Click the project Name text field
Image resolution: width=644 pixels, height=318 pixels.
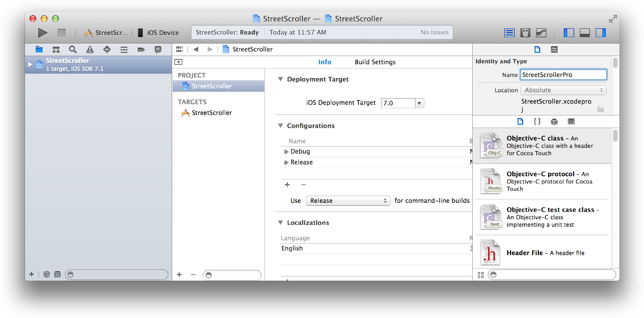coord(563,75)
